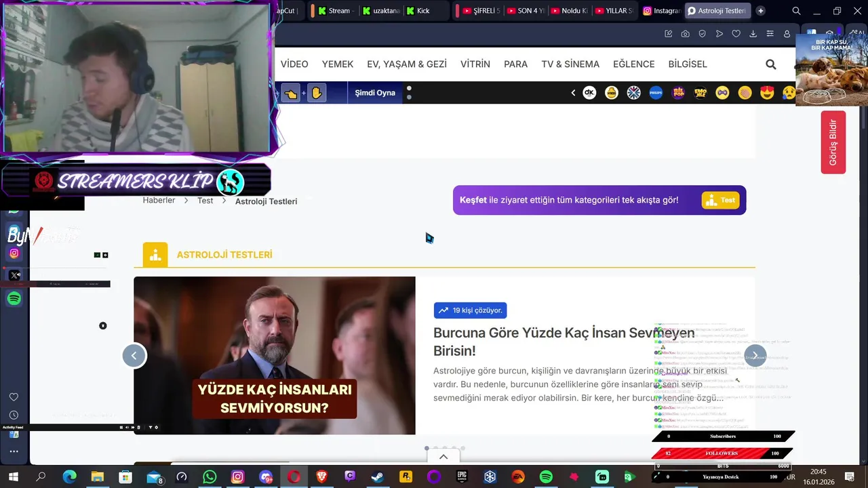This screenshot has width=868, height=488.
Task: Switch to the Instagram browser tab
Action: [661, 11]
